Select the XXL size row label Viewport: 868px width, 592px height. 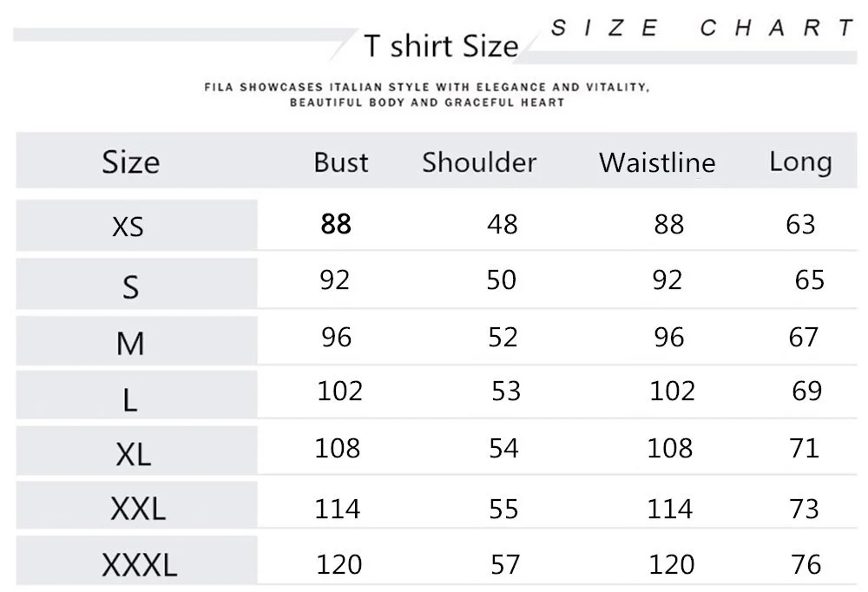[137, 509]
